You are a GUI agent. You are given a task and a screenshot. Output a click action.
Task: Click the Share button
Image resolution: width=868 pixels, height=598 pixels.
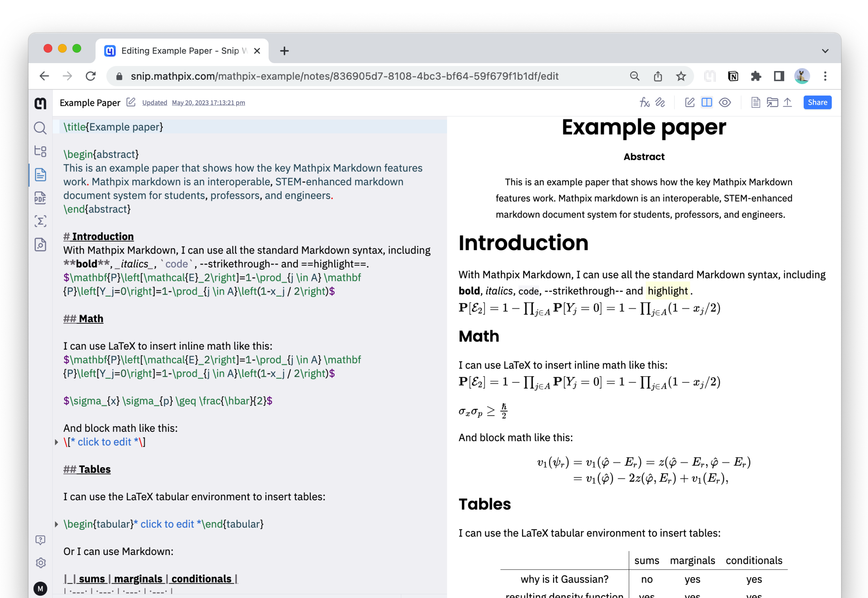point(817,102)
